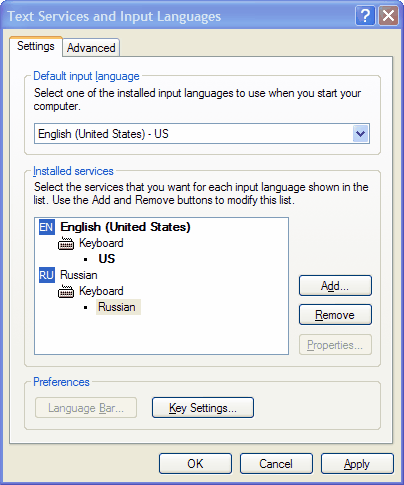Screen dimensions: 404x485
Task: Click the Add... button
Action: 335,286
